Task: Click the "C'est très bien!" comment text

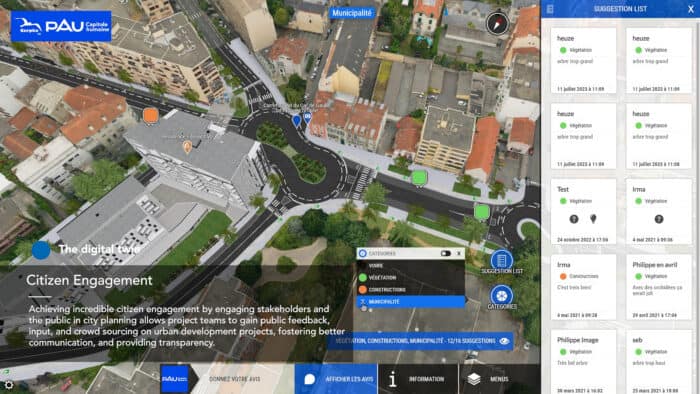Action: coord(574,287)
